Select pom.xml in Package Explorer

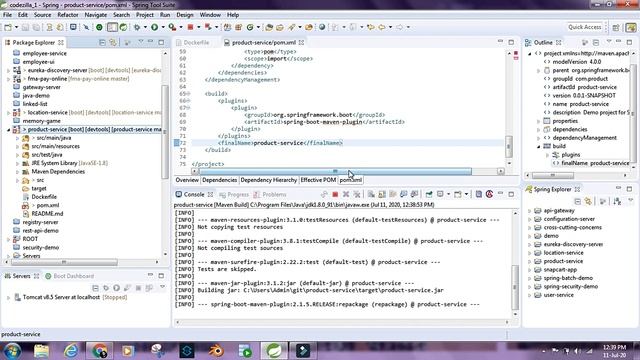coord(48,205)
